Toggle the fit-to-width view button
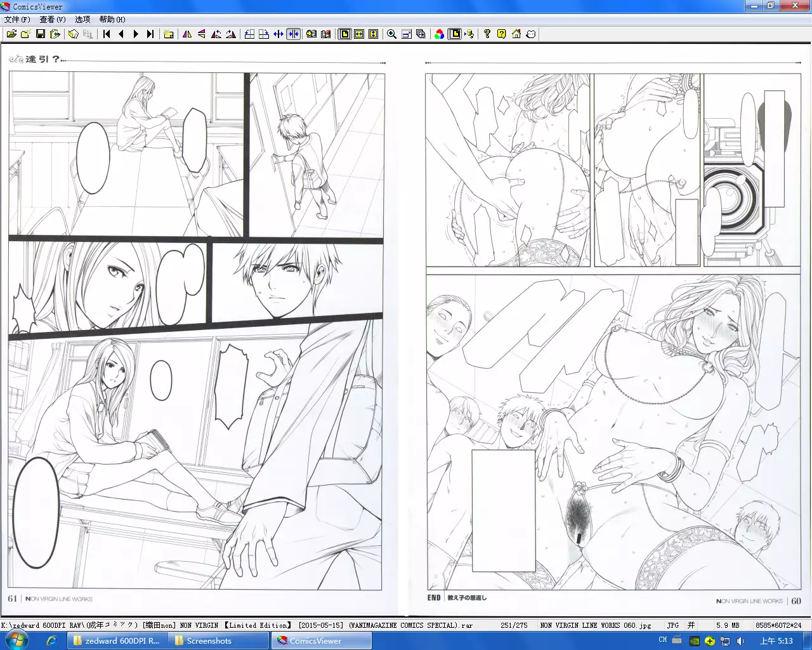812x650 pixels. click(x=359, y=34)
